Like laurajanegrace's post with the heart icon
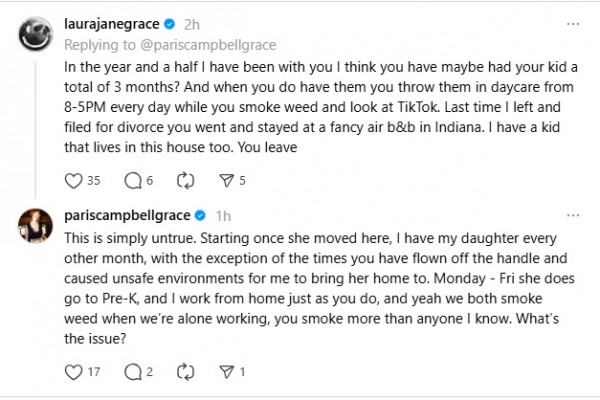The height and width of the screenshot is (400, 600). pyautogui.click(x=72, y=181)
